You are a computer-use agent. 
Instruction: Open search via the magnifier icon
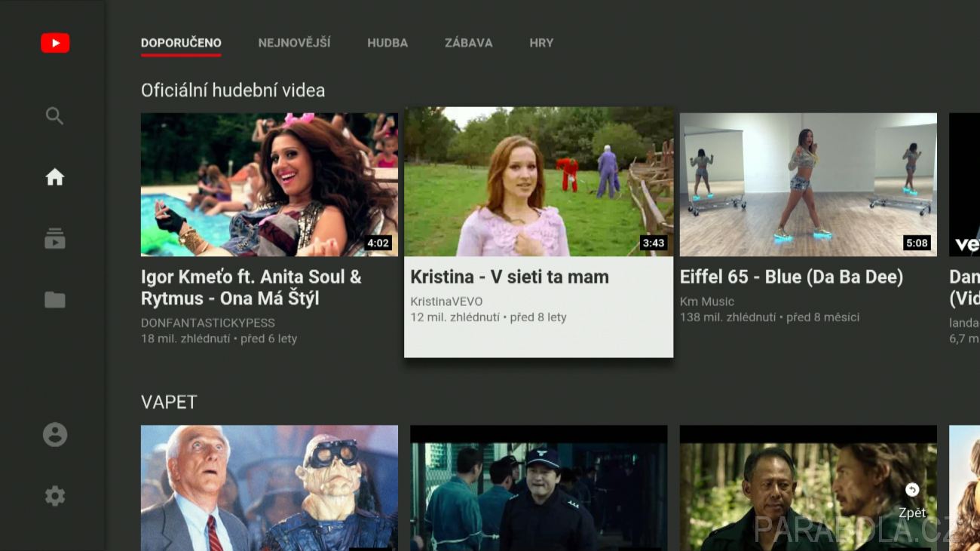point(54,115)
